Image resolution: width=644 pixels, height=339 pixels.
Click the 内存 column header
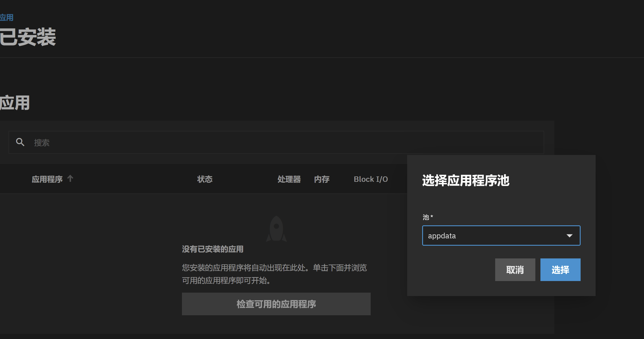point(322,179)
